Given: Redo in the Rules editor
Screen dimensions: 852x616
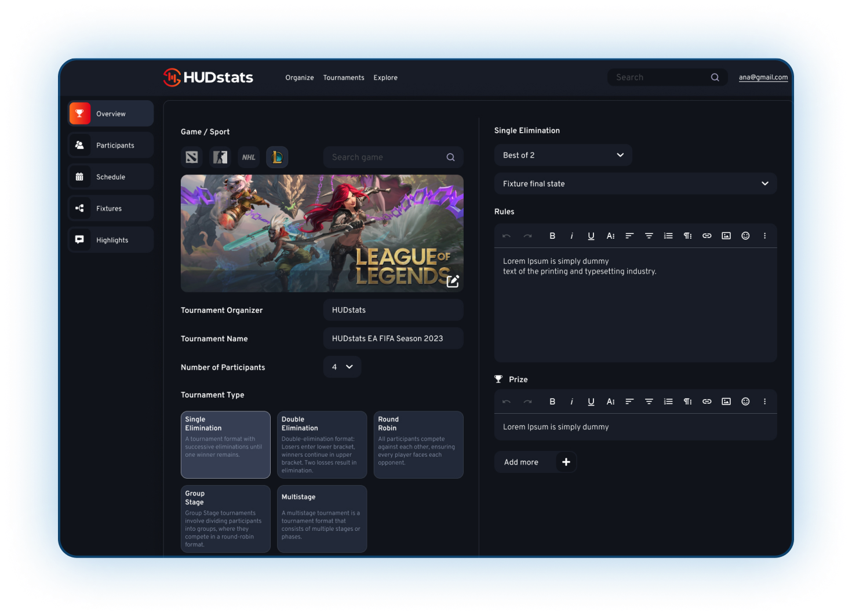Looking at the screenshot, I should pyautogui.click(x=527, y=236).
